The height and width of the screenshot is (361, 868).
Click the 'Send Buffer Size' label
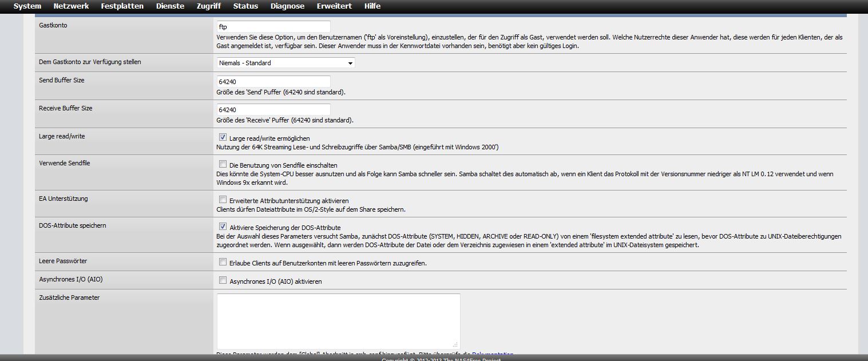pyautogui.click(x=62, y=81)
